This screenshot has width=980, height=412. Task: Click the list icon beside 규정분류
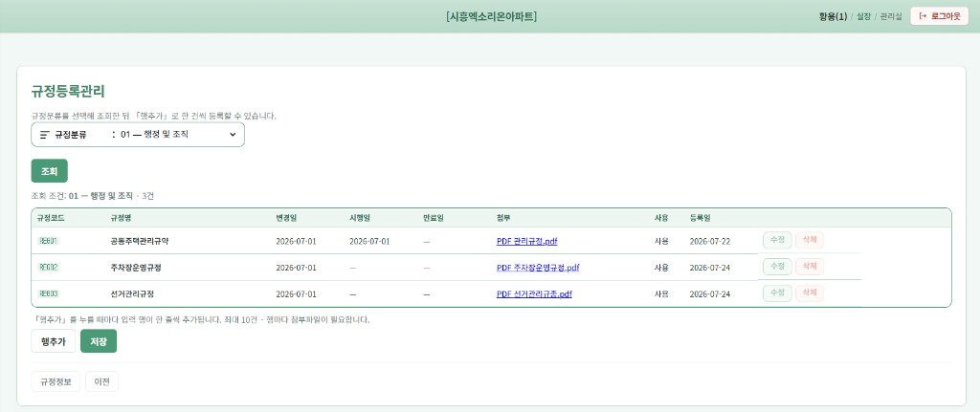[x=44, y=135]
